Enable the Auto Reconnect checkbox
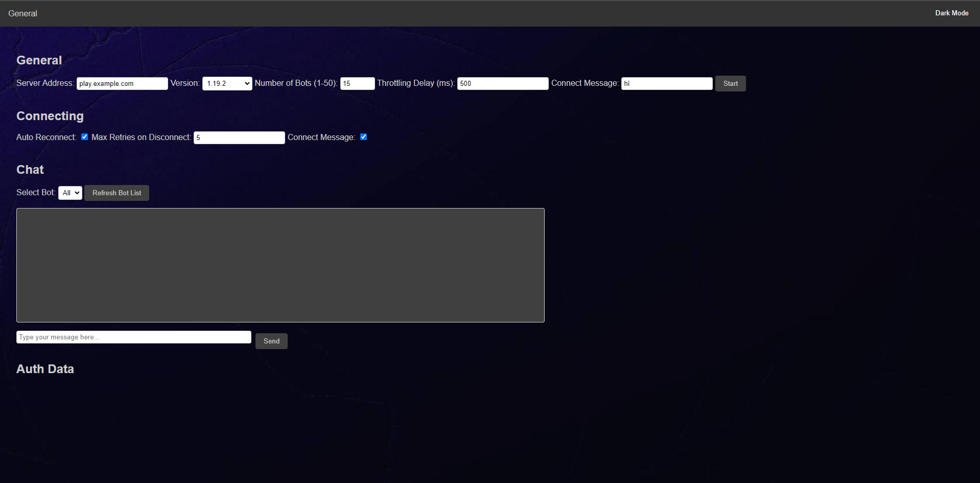The width and height of the screenshot is (980, 483). point(84,136)
